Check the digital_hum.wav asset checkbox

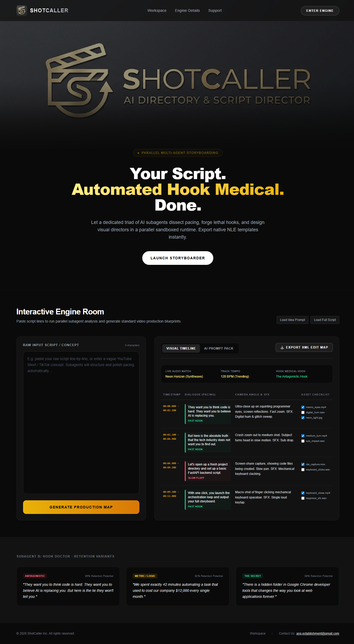(x=303, y=412)
